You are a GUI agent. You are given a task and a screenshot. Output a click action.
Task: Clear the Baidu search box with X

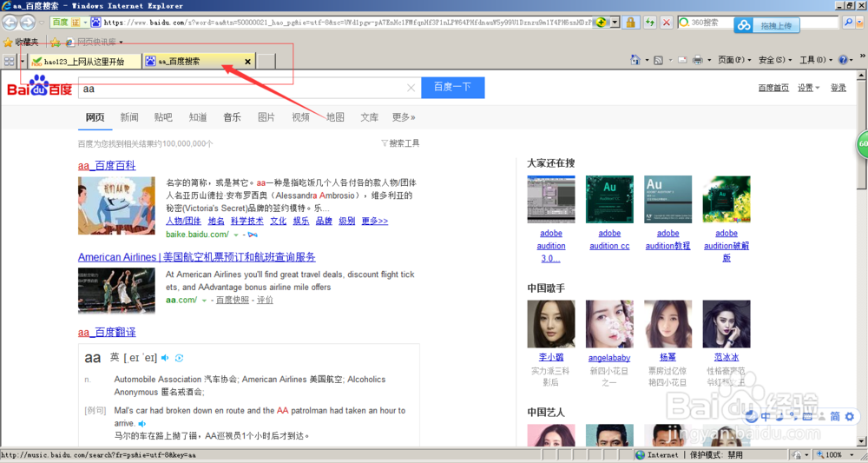411,88
